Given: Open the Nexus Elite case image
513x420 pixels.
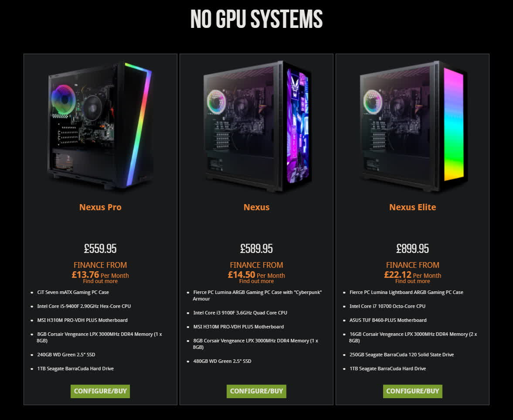Looking at the screenshot, I should click(413, 126).
